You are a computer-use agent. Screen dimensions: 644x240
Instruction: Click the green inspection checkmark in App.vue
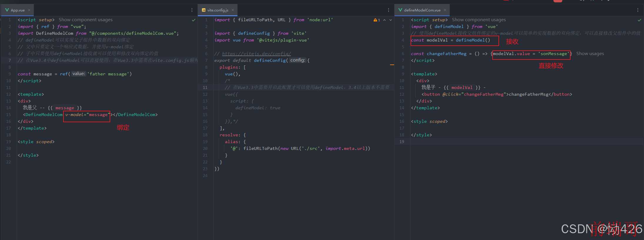(194, 20)
